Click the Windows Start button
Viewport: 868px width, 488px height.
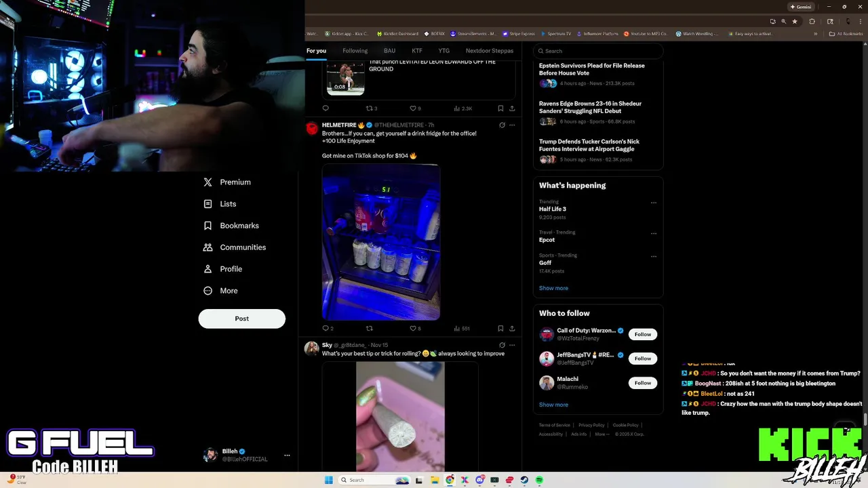(x=328, y=480)
